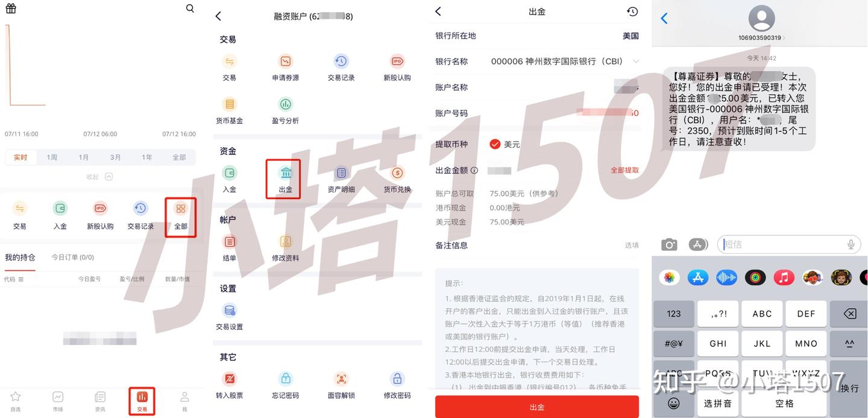Viewport: 868px width, 418px height.
Task: Expand the 银行名称 bank name dropdown
Action: (636, 61)
